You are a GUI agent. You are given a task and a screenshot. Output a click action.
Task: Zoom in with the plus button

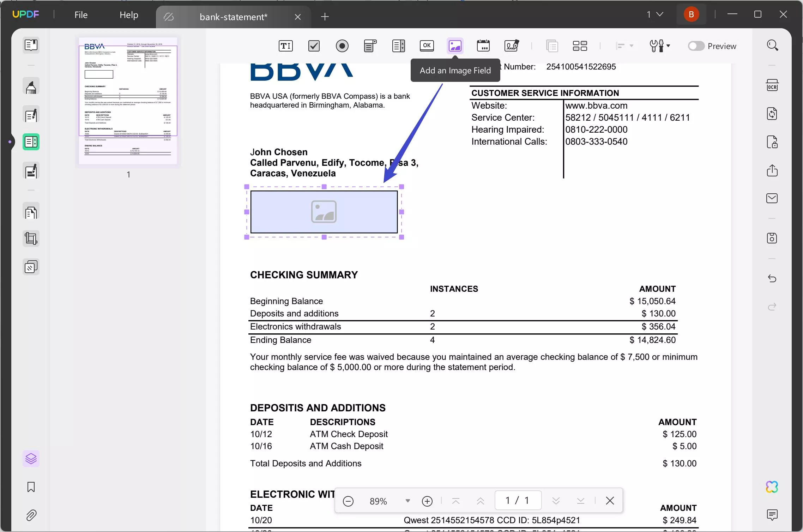[x=427, y=501]
